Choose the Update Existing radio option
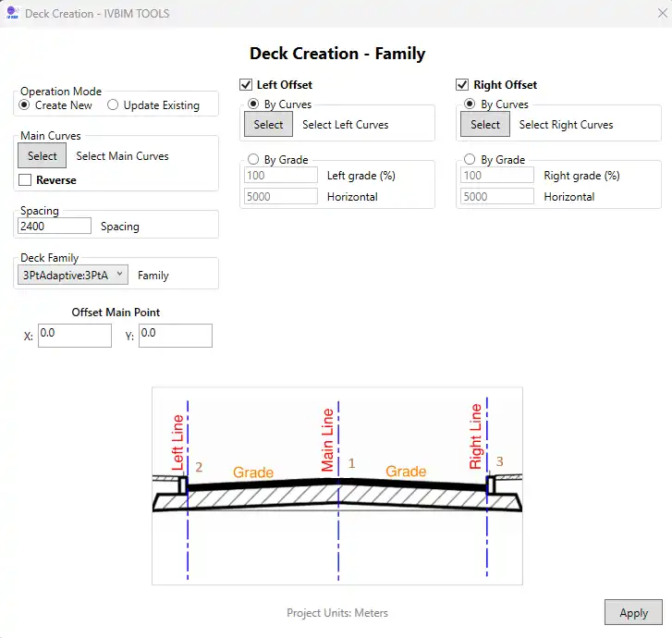672x638 pixels. tap(113, 105)
